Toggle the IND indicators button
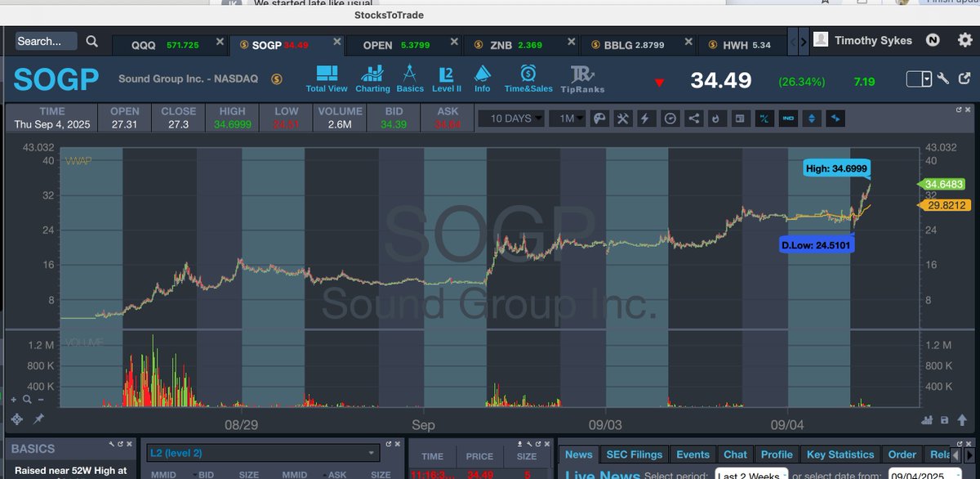The width and height of the screenshot is (980, 479). (x=789, y=119)
